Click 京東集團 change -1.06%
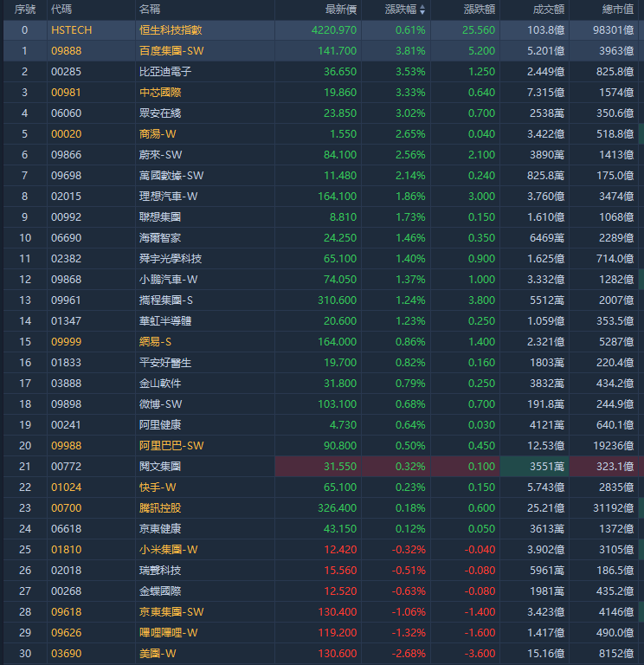This screenshot has width=644, height=665. (409, 612)
